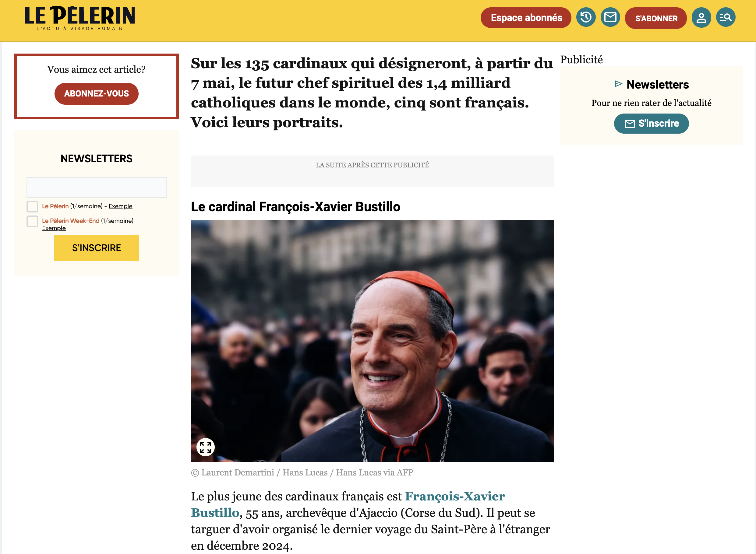Expand the cardinal photo to fullscreen

point(205,447)
